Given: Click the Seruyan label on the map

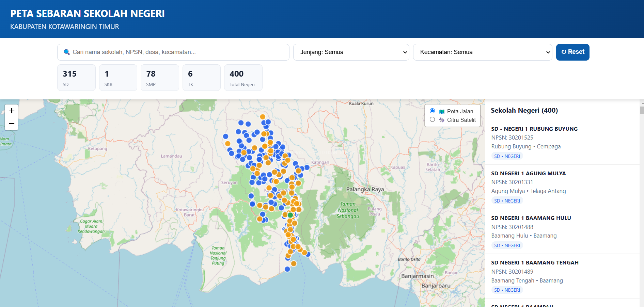Looking at the screenshot, I should [229, 182].
